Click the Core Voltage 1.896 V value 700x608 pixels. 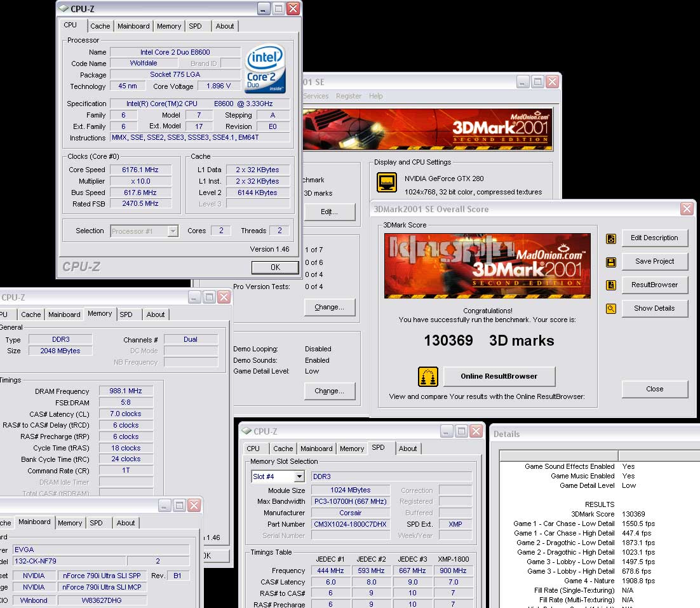(219, 86)
